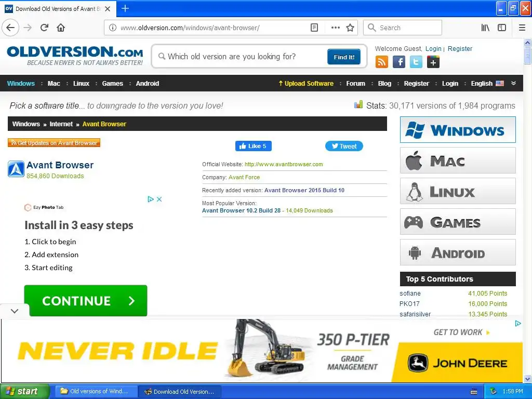Open the Games category menu item

click(x=112, y=84)
